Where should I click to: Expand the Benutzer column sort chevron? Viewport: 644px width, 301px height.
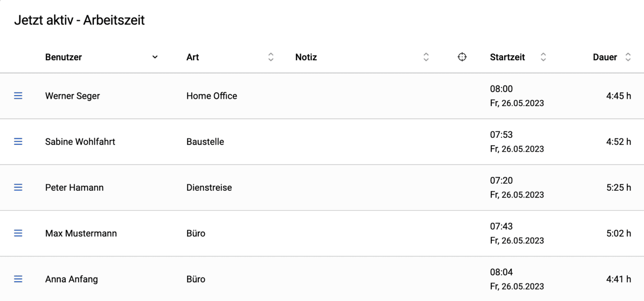155,57
